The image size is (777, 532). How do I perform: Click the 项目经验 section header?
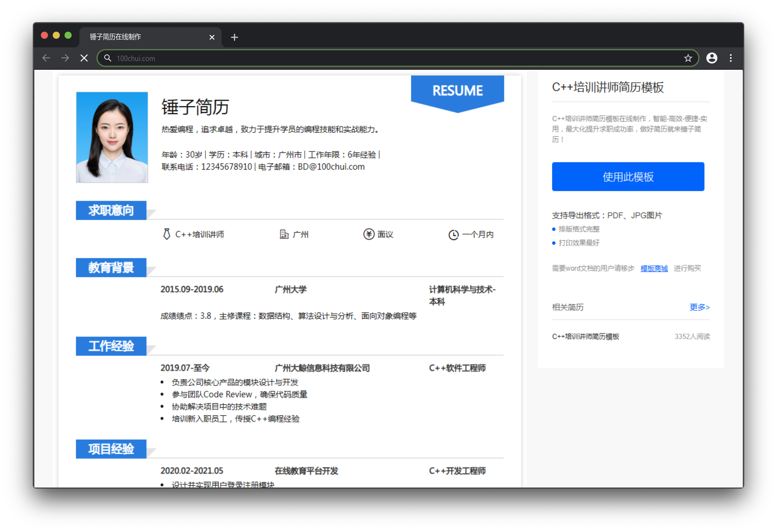(x=111, y=449)
